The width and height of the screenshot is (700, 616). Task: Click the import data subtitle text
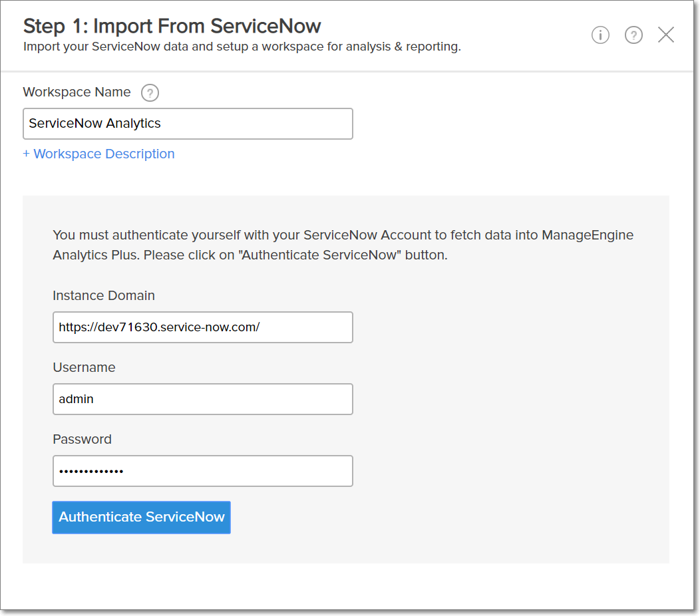(x=242, y=47)
